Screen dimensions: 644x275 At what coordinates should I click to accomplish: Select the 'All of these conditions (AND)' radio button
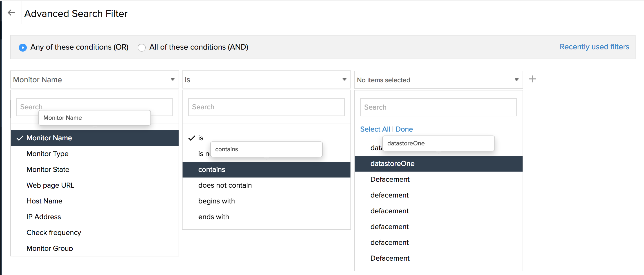point(142,48)
